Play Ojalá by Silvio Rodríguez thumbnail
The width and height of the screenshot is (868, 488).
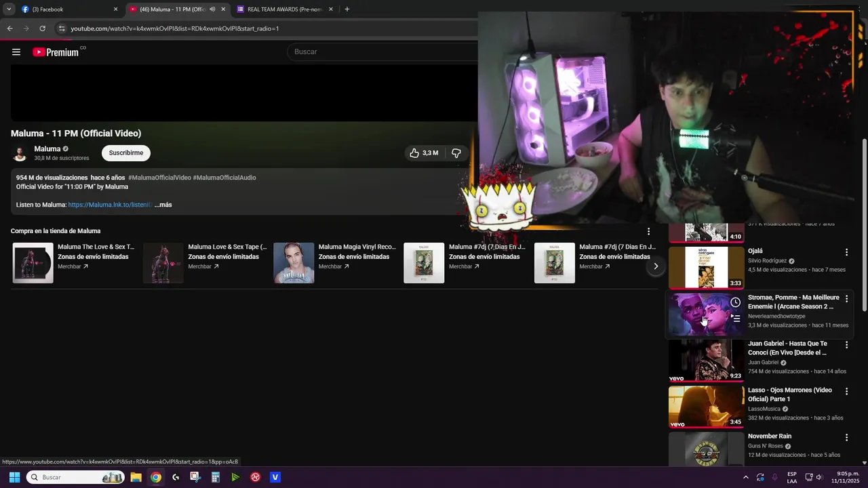tap(707, 267)
